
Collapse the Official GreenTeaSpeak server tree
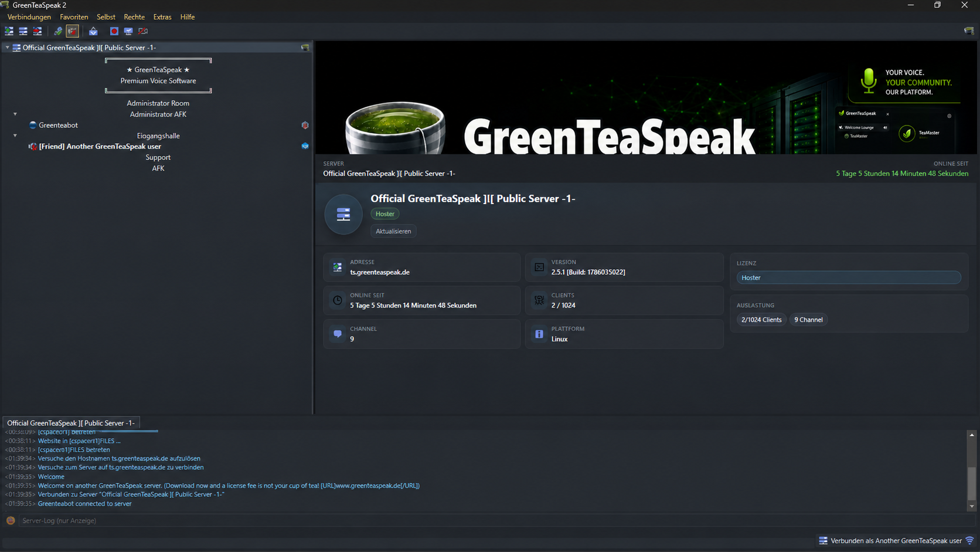pos(7,48)
